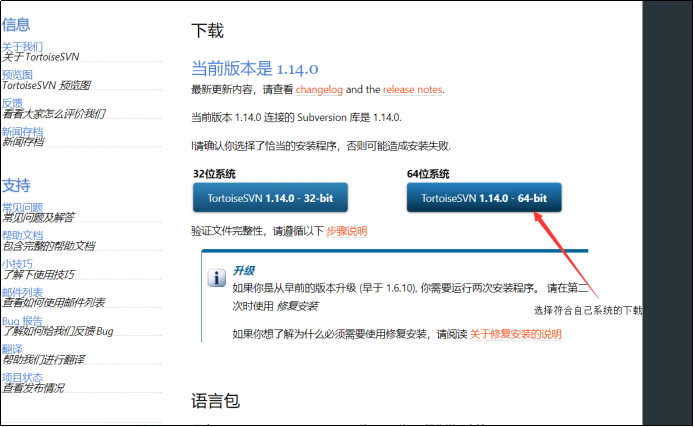Click text 查看发布情况
The height and width of the screenshot is (427, 694).
click(33, 388)
